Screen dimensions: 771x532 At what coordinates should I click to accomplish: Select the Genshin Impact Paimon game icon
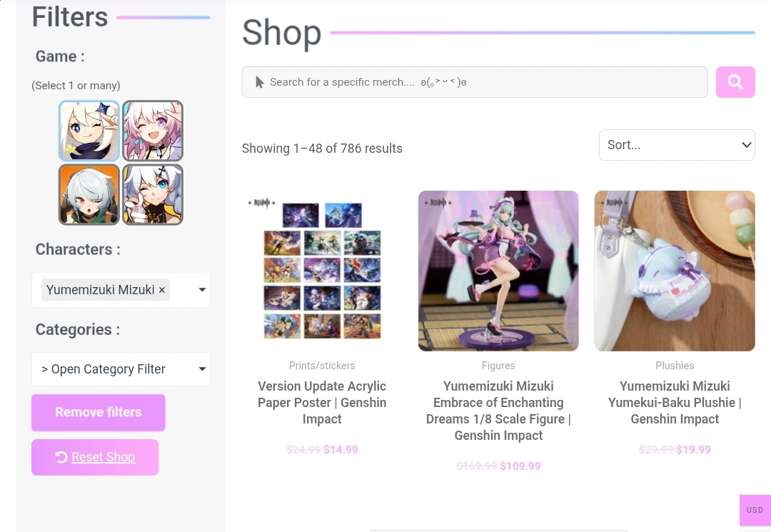coord(89,131)
